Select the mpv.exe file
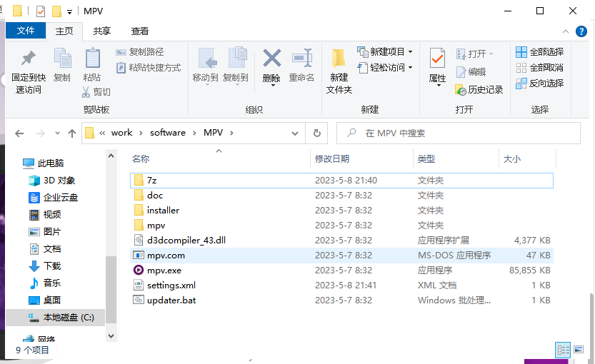The width and height of the screenshot is (595, 364). 341,271
